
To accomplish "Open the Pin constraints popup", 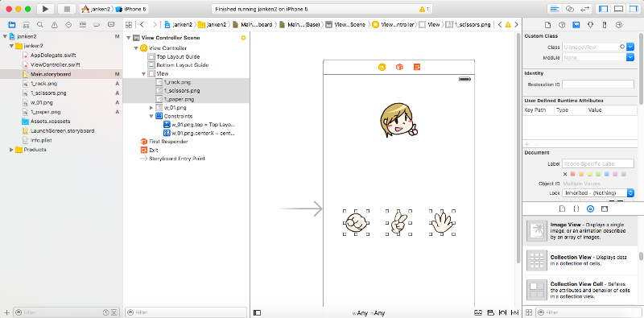I will (x=502, y=312).
